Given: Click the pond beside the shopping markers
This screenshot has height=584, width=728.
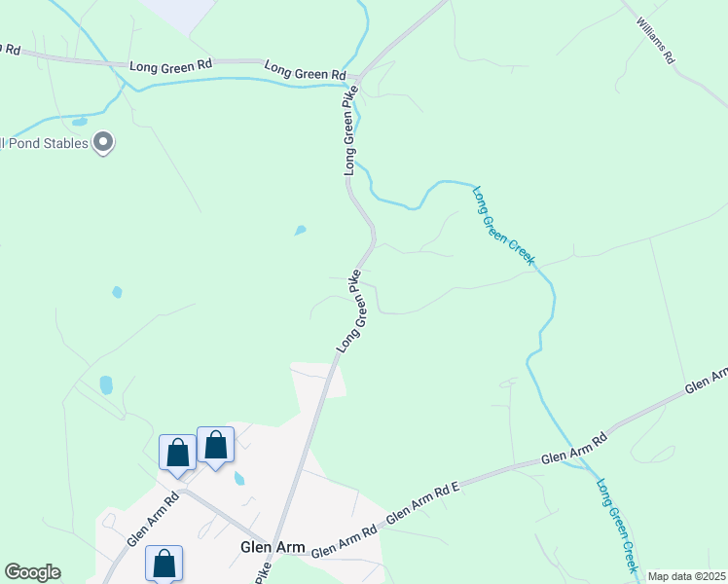Looking at the screenshot, I should click(239, 478).
